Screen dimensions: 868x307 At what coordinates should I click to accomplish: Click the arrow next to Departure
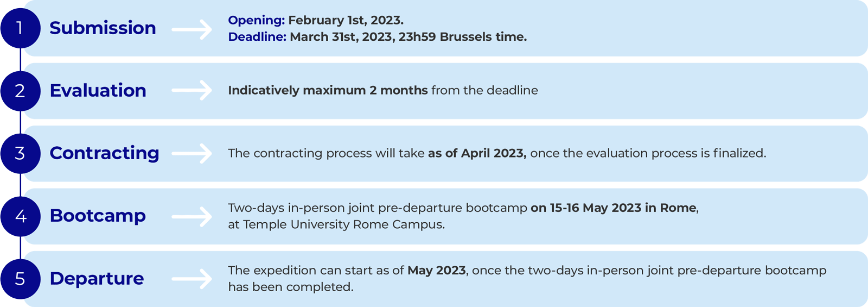(192, 279)
